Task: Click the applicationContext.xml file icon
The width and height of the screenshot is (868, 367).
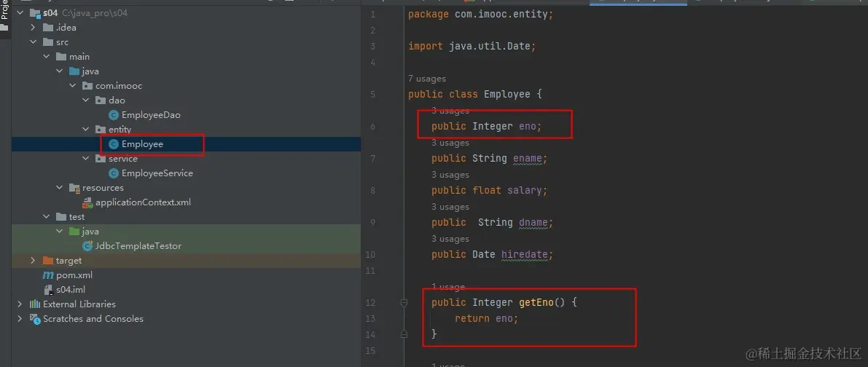Action: click(87, 202)
